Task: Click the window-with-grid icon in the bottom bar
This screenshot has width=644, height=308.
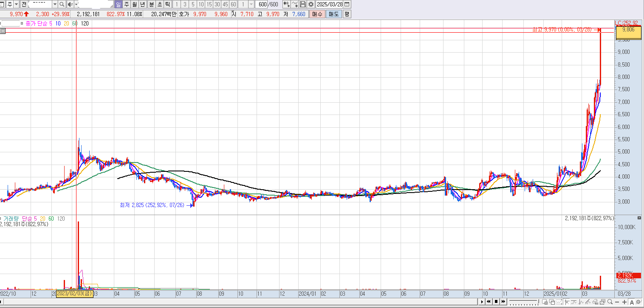Action: pos(545,302)
